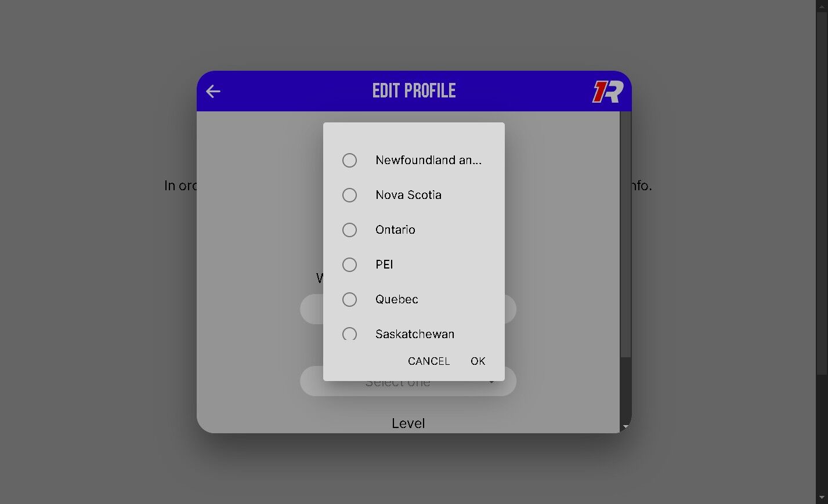Click the Quebec option label
828x504 pixels.
point(396,299)
